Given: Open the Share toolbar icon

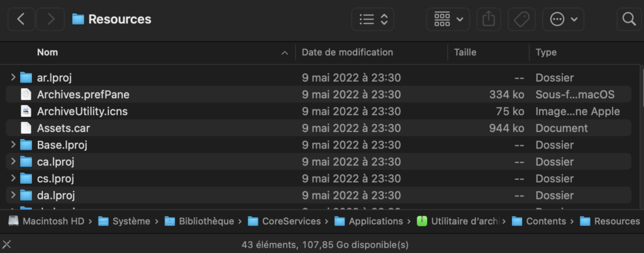Looking at the screenshot, I should pyautogui.click(x=488, y=20).
